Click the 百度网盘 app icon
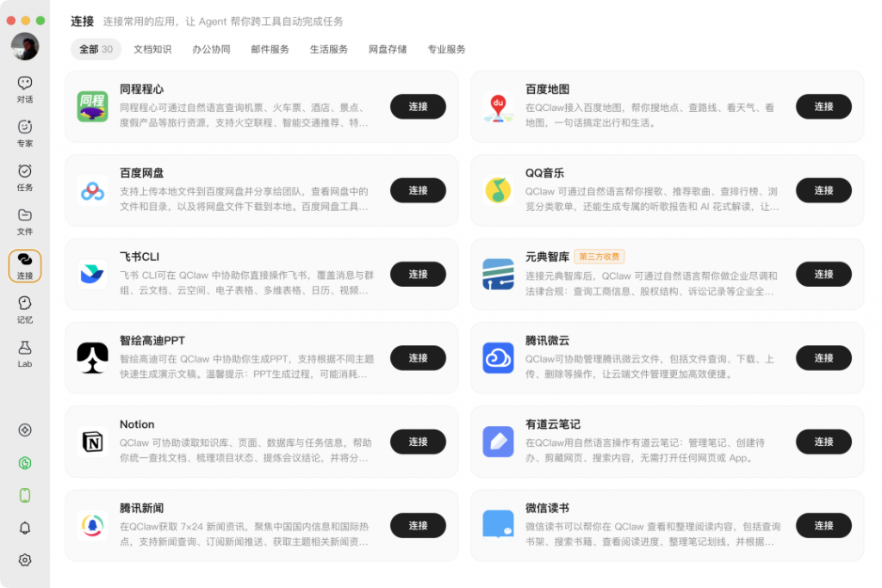882x588 pixels. click(92, 190)
